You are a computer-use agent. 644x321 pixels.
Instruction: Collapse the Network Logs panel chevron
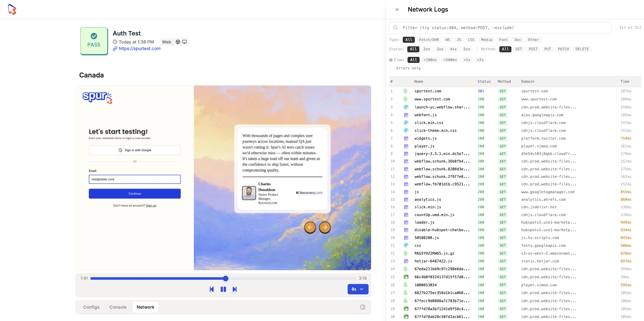pyautogui.click(x=397, y=10)
